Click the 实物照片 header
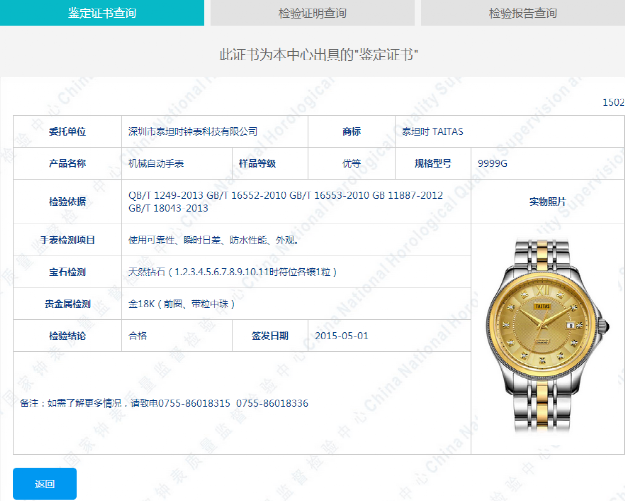 pos(547,202)
